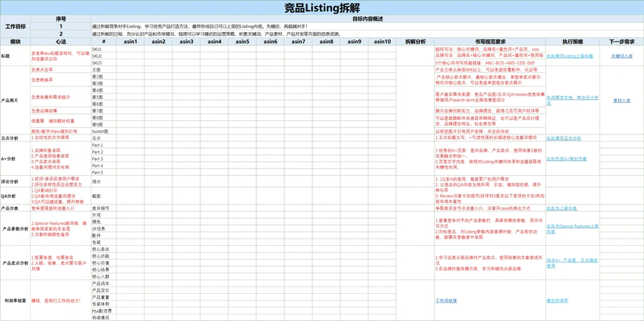Select the 五点分析 module cell
Viewport: 644px width, 321px height.
15,138
